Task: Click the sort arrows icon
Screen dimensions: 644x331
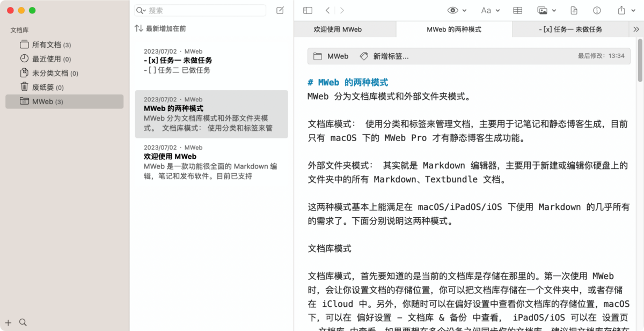Action: click(x=138, y=28)
